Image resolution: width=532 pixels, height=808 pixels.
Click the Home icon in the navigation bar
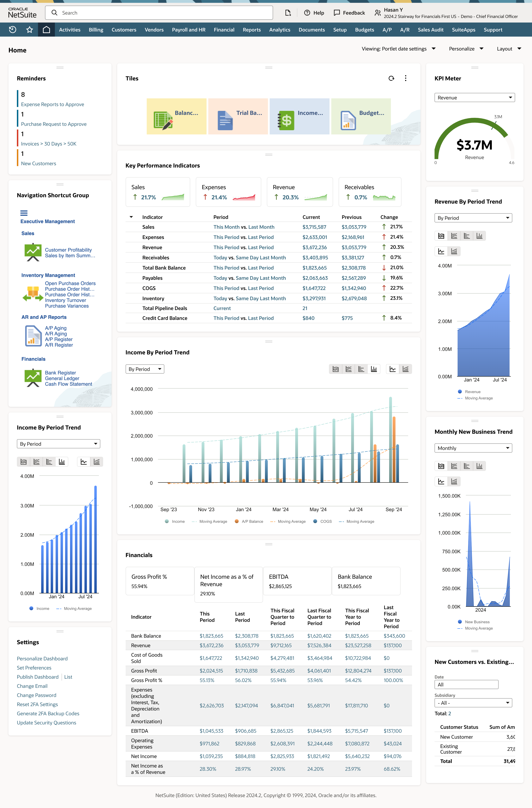[x=46, y=30]
